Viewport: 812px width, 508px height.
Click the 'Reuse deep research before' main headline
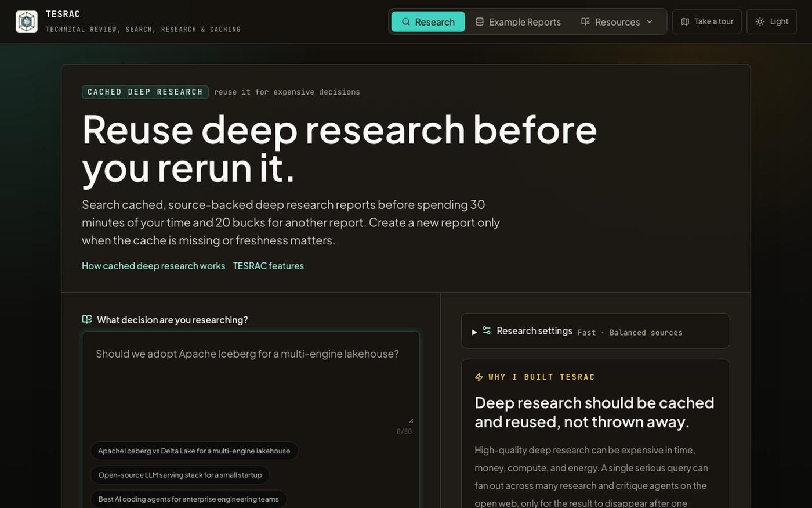click(339, 148)
